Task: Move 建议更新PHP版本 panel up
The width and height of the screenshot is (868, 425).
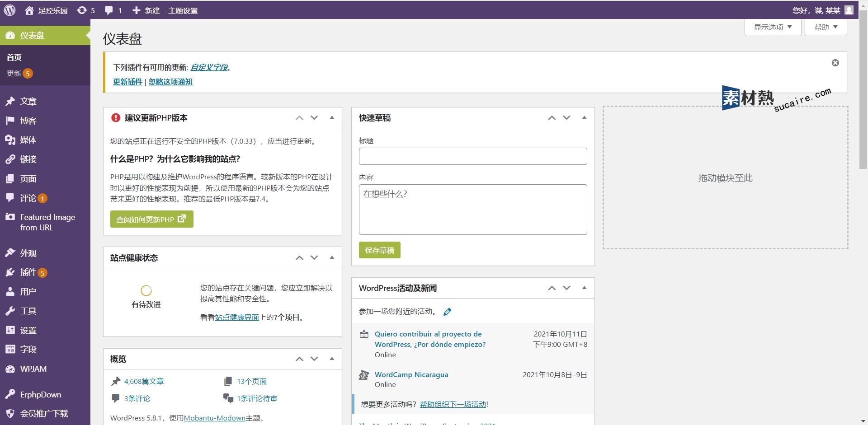Action: coord(299,118)
